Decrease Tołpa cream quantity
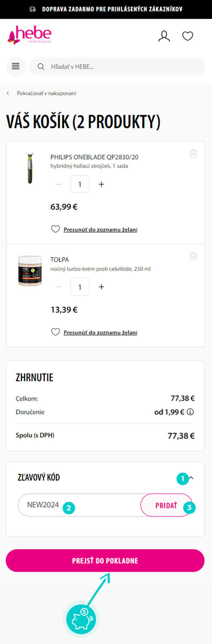The image size is (212, 644). 59,287
